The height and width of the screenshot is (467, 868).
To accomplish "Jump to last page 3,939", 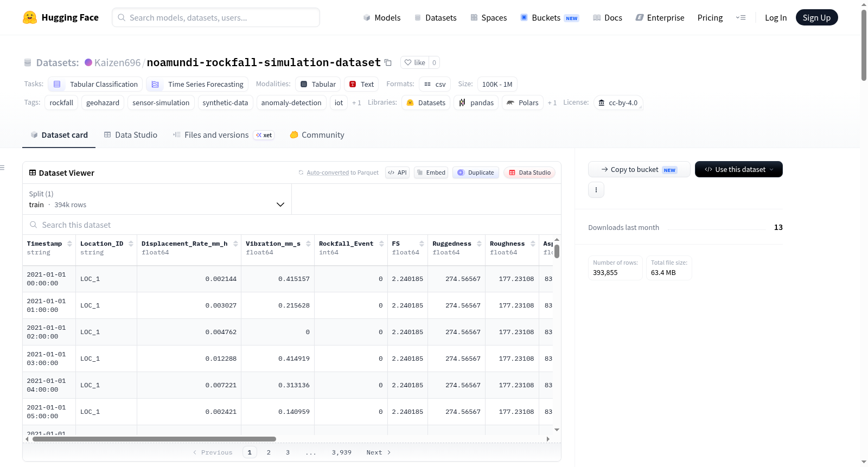I will click(x=342, y=452).
